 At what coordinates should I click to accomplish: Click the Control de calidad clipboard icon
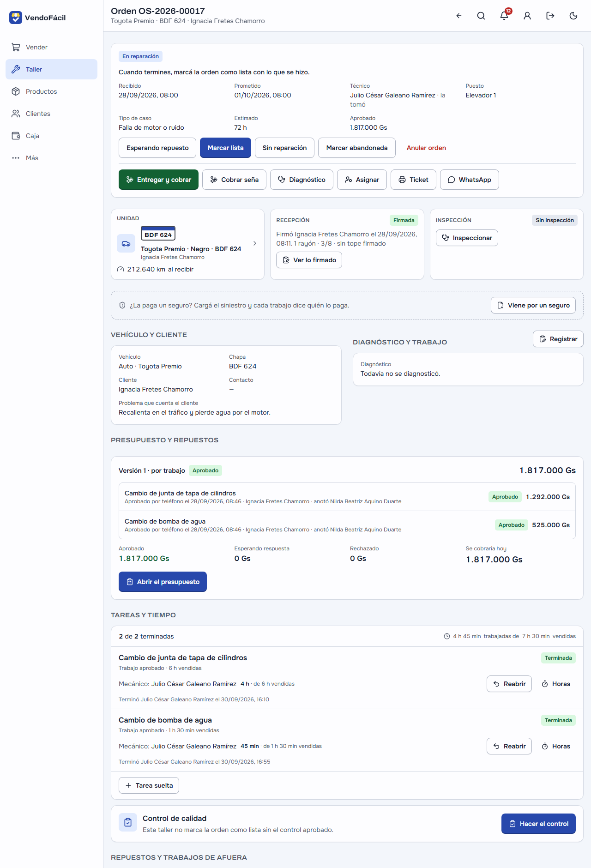coord(128,823)
